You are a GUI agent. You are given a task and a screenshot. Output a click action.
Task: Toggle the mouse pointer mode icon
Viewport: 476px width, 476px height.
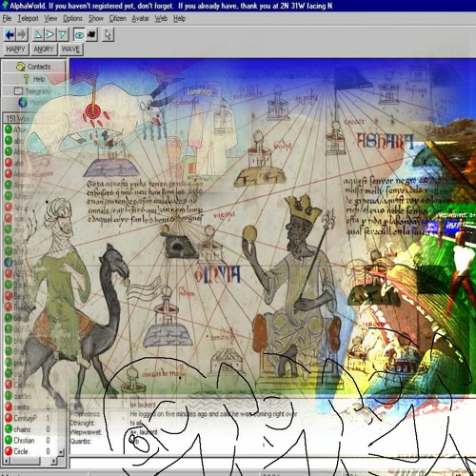pos(108,34)
